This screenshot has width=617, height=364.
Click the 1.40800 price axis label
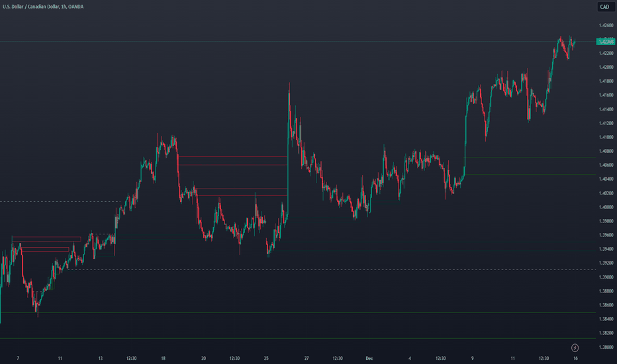pyautogui.click(x=606, y=151)
